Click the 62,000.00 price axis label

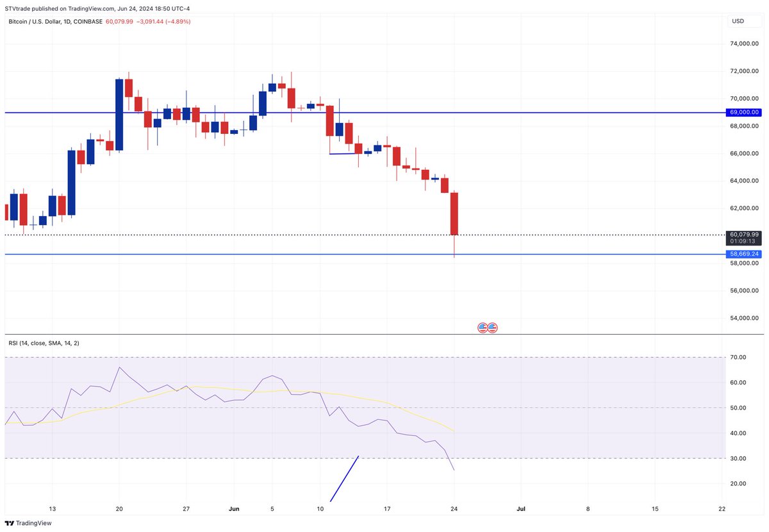click(x=745, y=208)
